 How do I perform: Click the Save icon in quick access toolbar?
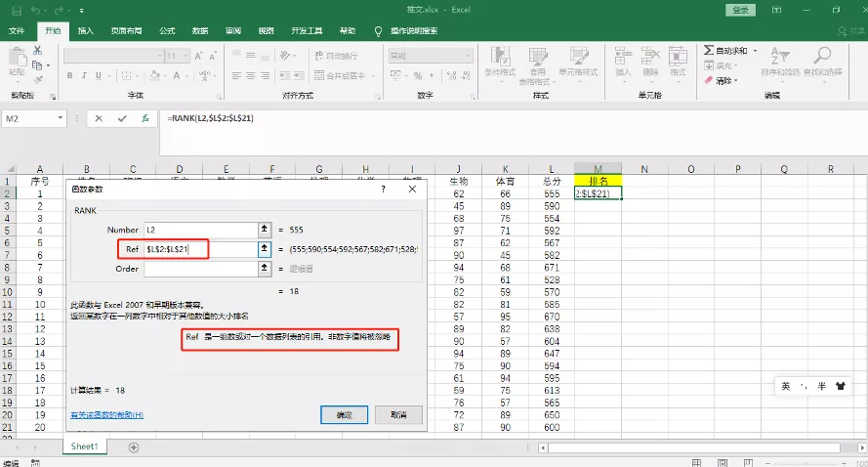pos(16,11)
